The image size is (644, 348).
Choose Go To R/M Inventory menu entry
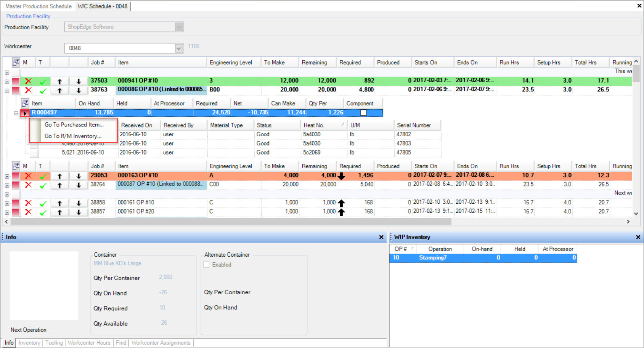[73, 136]
